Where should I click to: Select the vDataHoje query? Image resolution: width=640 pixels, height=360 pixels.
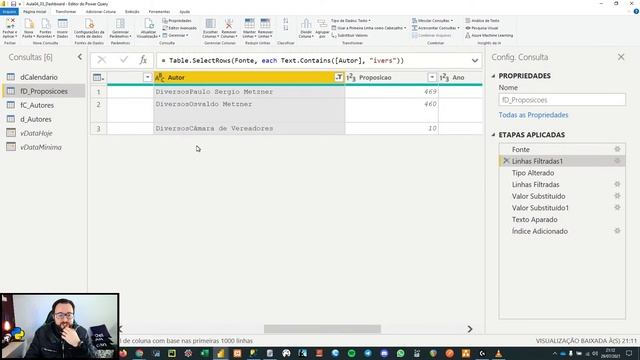[x=44, y=133]
